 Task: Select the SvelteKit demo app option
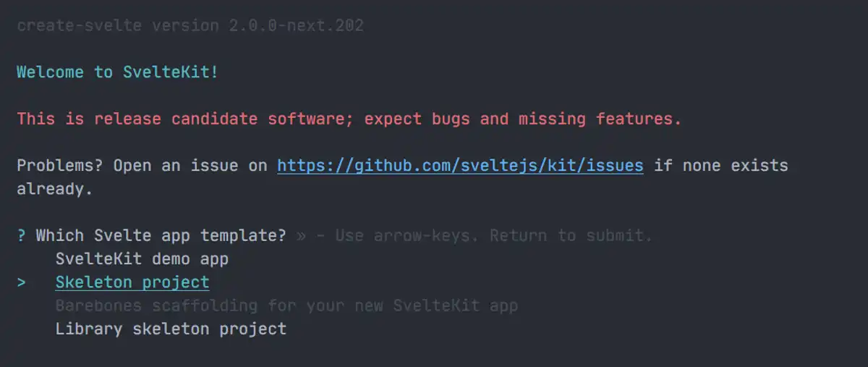[142, 258]
